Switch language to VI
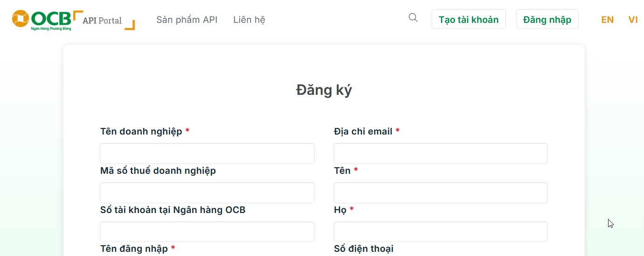This screenshot has width=644, height=256. pos(633,20)
